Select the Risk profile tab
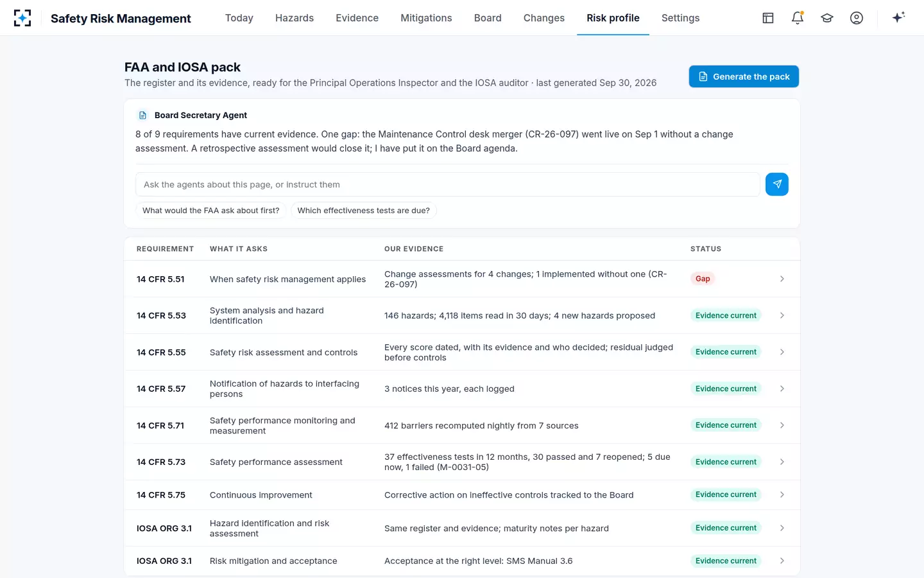Screen dimensions: 924x578 point(613,18)
